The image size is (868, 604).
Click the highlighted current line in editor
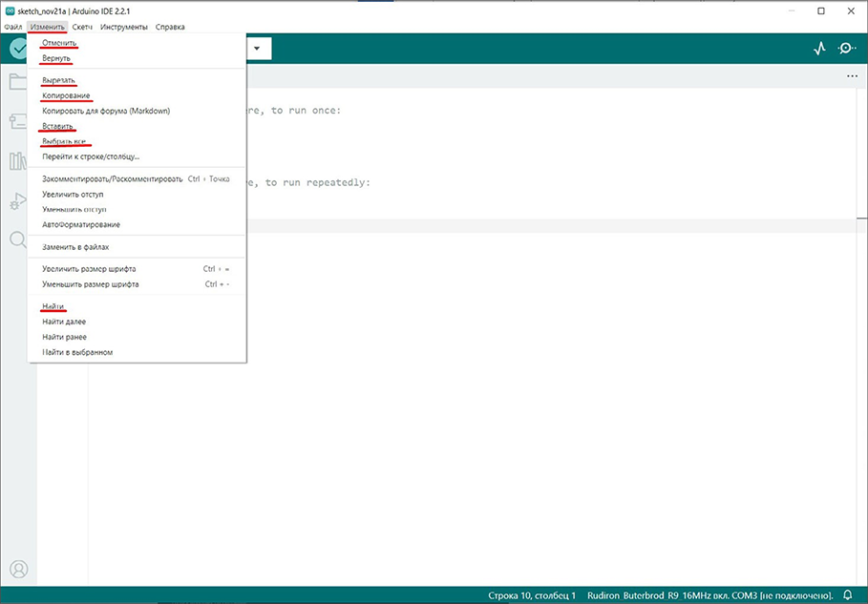[551, 226]
